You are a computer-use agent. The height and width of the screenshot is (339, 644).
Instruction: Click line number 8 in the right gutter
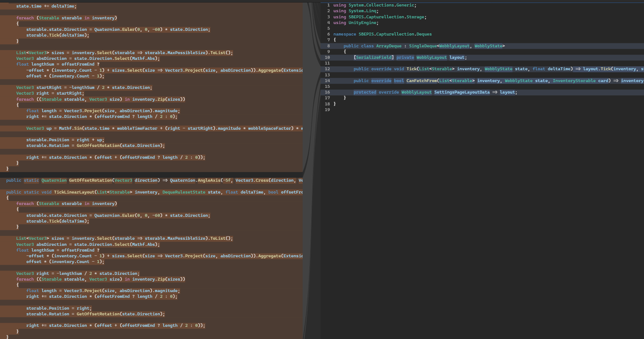(x=328, y=46)
